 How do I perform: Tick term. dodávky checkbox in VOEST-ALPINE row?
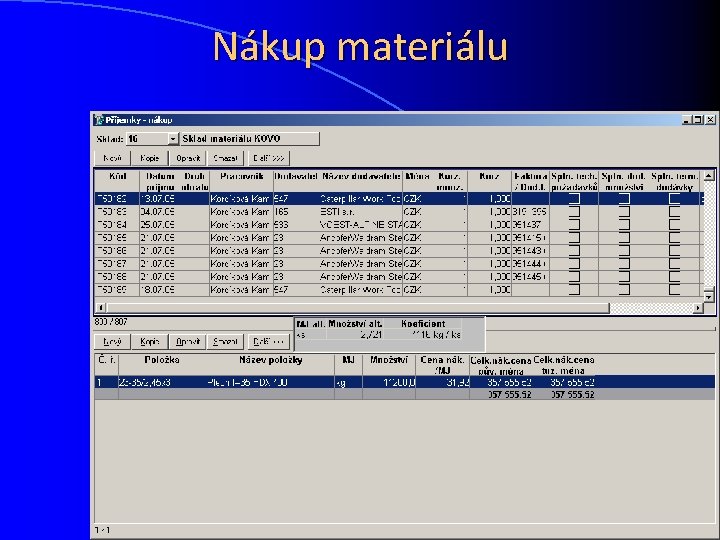click(x=675, y=225)
